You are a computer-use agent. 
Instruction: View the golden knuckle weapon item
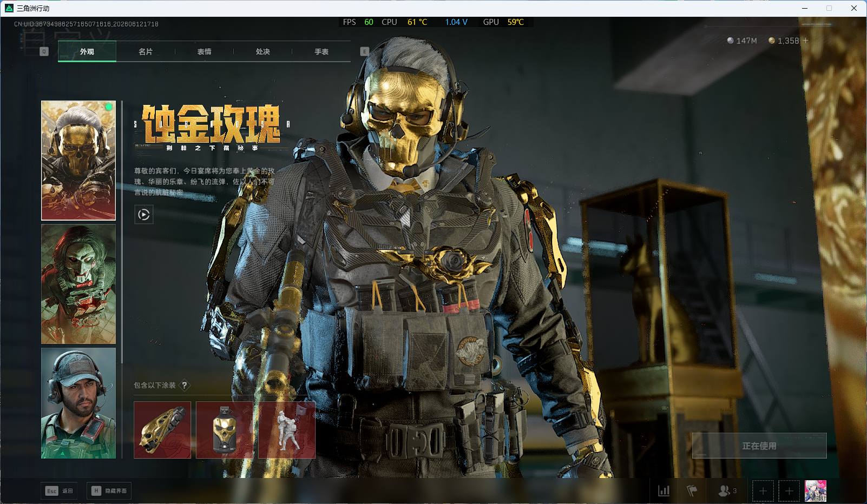(x=162, y=430)
